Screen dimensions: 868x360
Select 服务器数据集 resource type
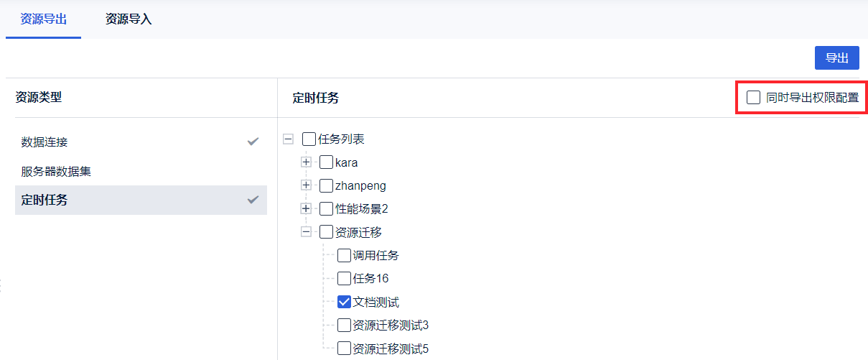tap(56, 171)
